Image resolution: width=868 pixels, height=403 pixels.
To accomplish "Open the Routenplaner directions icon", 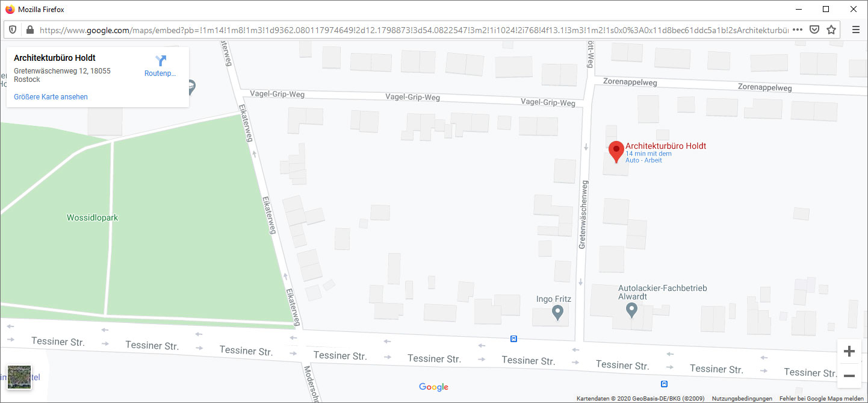I will coord(161,61).
